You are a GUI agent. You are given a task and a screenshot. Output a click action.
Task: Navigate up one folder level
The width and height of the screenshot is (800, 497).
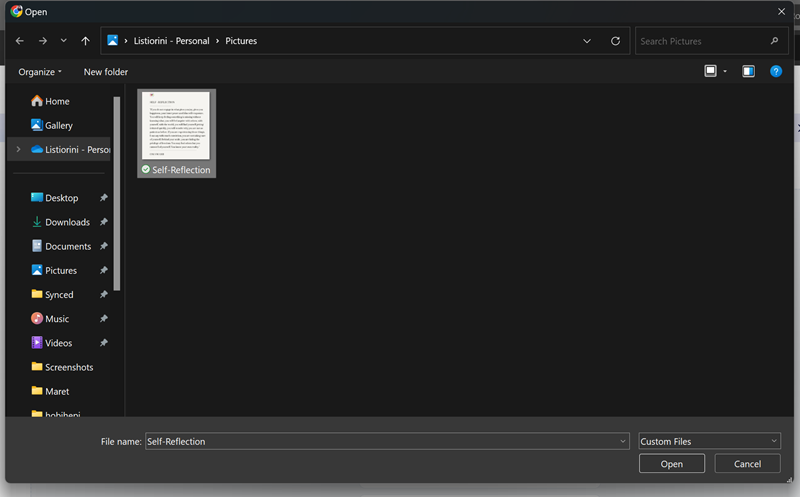[85, 41]
